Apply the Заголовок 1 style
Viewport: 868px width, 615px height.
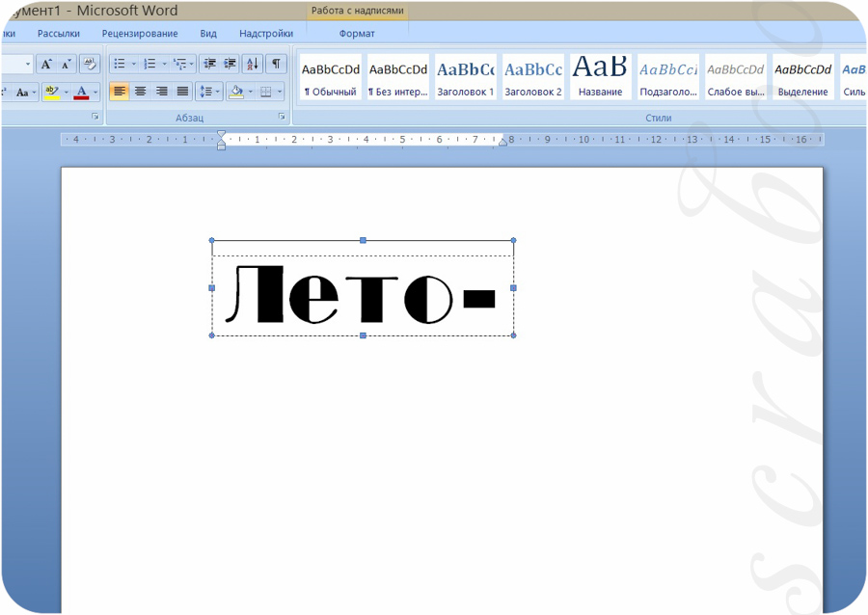(x=466, y=77)
